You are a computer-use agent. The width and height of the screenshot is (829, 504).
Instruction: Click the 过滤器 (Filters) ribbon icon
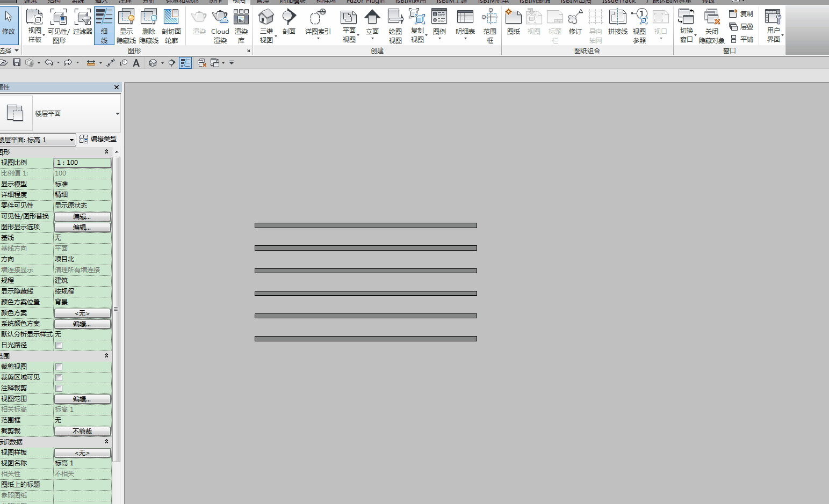click(x=83, y=23)
